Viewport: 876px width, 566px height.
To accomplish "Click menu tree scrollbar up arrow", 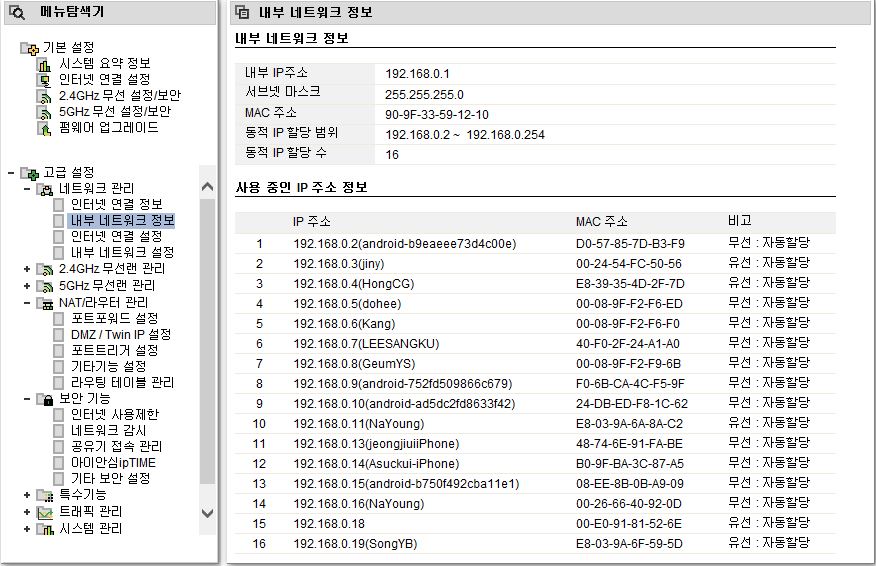I will point(207,186).
